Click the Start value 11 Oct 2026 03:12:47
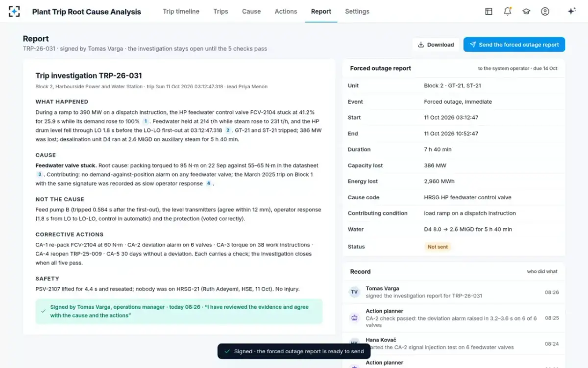Screen dimensions: 588x368 (x=451, y=117)
